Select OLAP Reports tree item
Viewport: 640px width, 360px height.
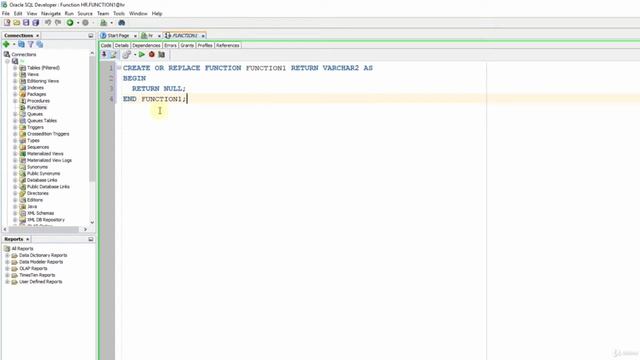33,269
